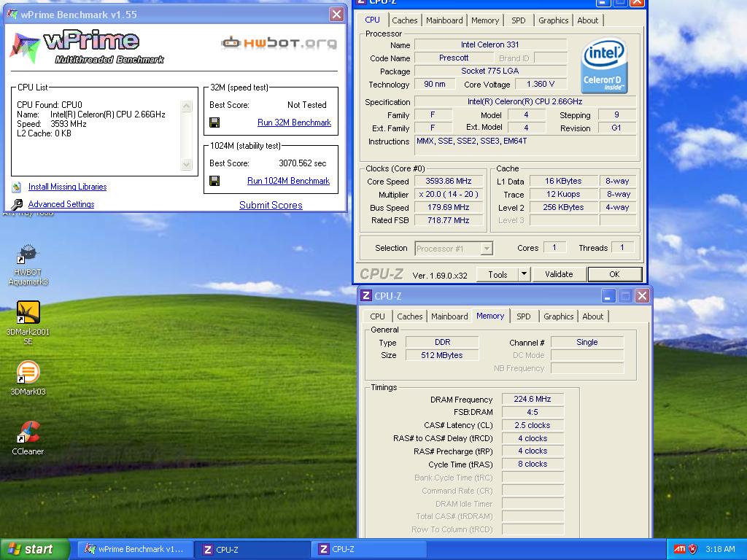747x560 pixels.
Task: Open About tab in upper CPU-Z
Action: point(587,20)
